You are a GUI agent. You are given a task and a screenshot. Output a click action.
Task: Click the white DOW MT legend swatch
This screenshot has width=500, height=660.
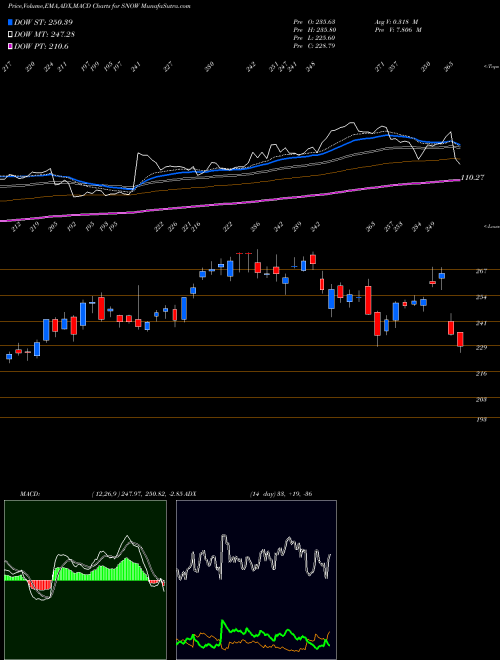pos(10,35)
